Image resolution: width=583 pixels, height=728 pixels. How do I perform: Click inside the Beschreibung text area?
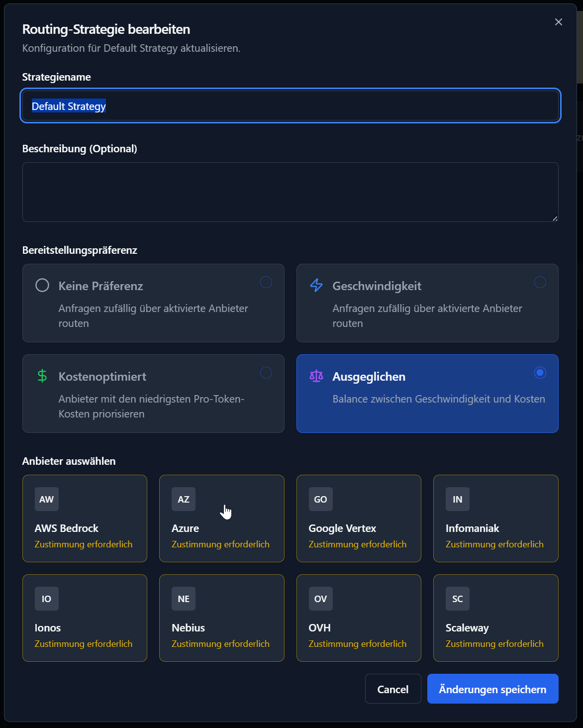290,192
